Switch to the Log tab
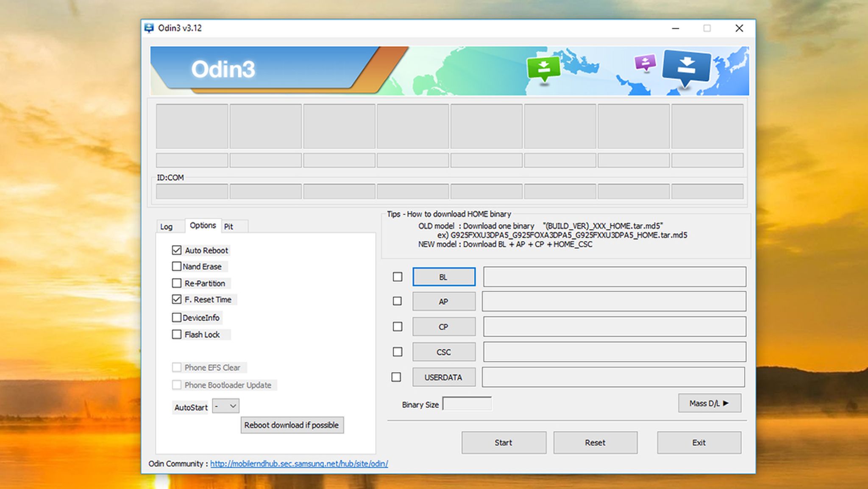The image size is (868, 489). 166,226
